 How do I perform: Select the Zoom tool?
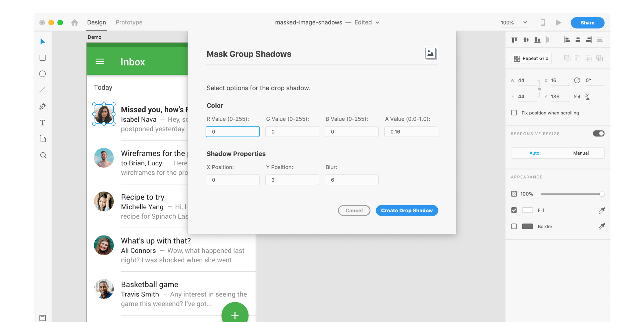pos(43,155)
